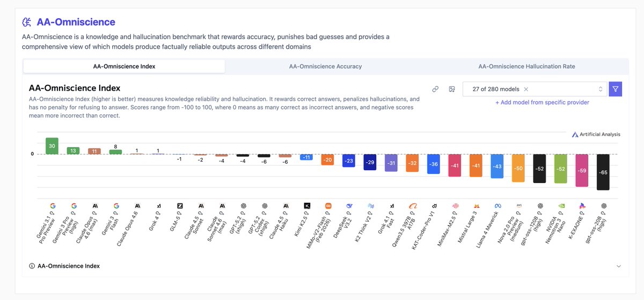Click Add model from specific provider link

click(x=542, y=102)
